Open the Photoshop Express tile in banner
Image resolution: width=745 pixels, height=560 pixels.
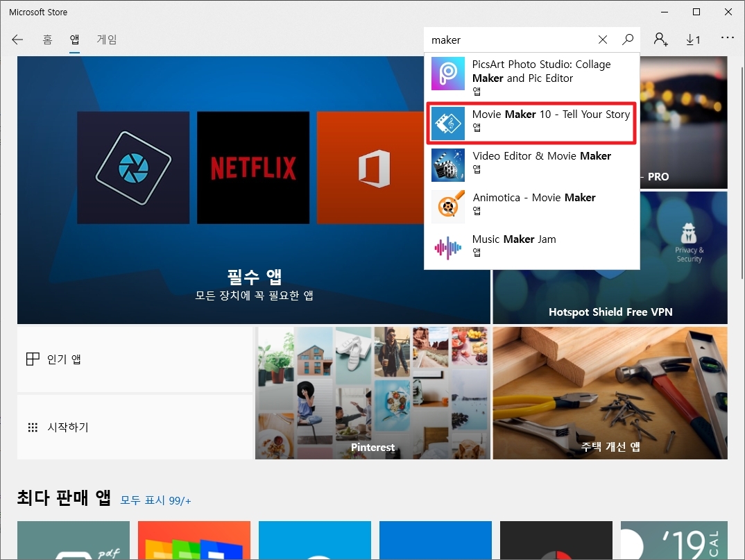click(x=133, y=168)
